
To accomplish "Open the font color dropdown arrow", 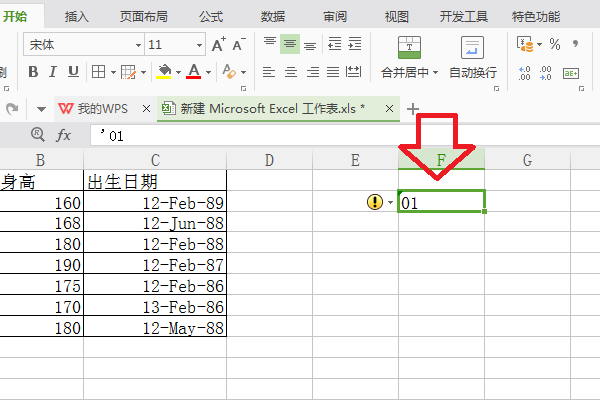I will [209, 72].
